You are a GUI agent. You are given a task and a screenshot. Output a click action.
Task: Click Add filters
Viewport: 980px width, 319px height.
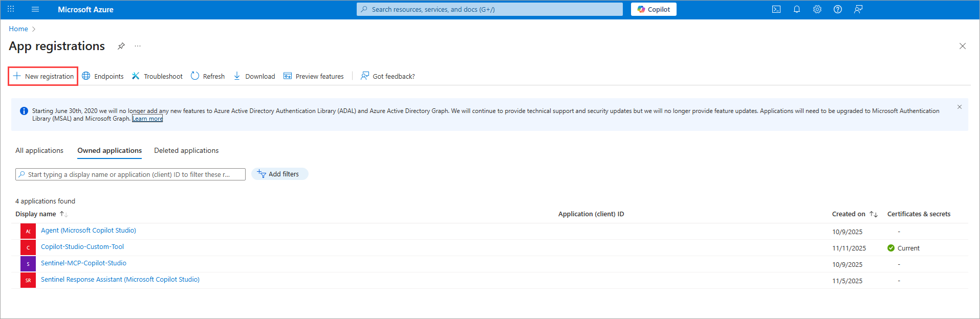click(x=279, y=174)
